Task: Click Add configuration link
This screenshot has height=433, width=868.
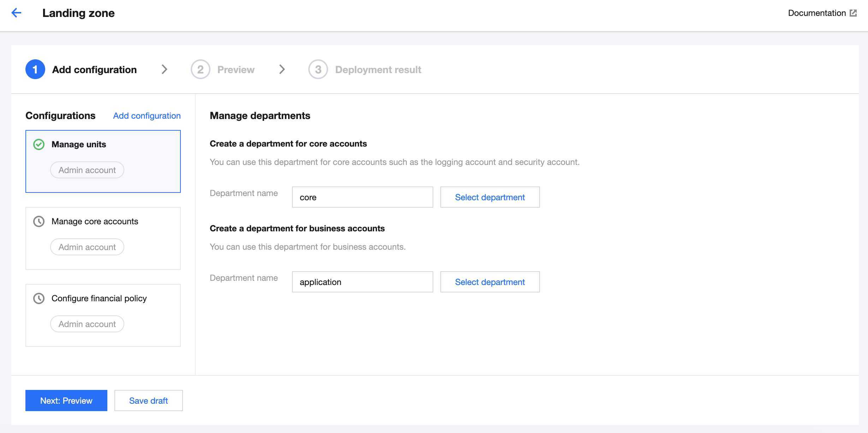Action: tap(147, 116)
